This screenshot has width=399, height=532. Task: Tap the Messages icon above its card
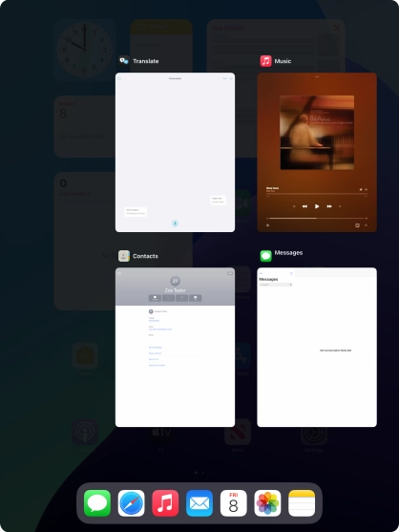click(x=265, y=256)
